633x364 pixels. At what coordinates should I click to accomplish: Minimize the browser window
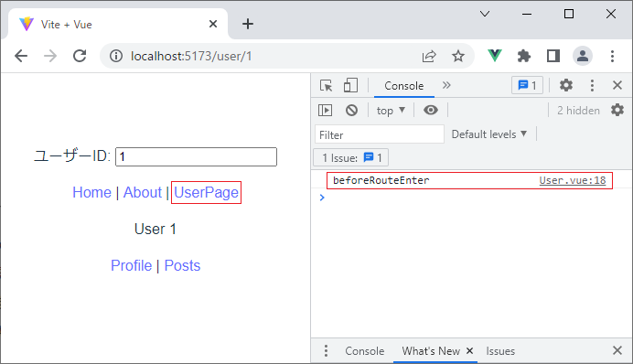(527, 14)
